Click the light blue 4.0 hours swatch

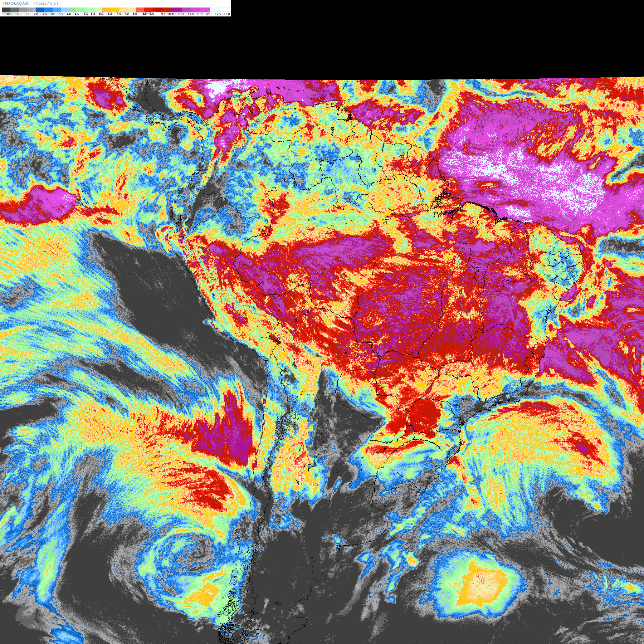pos(65,10)
